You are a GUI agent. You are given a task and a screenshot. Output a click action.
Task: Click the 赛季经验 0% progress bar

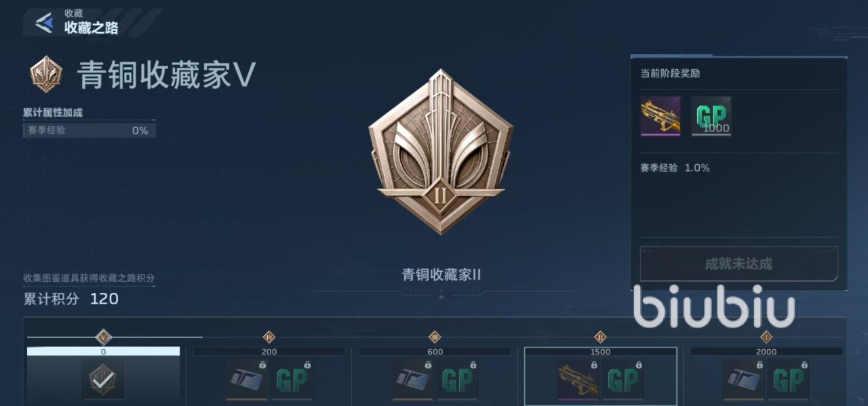point(90,130)
